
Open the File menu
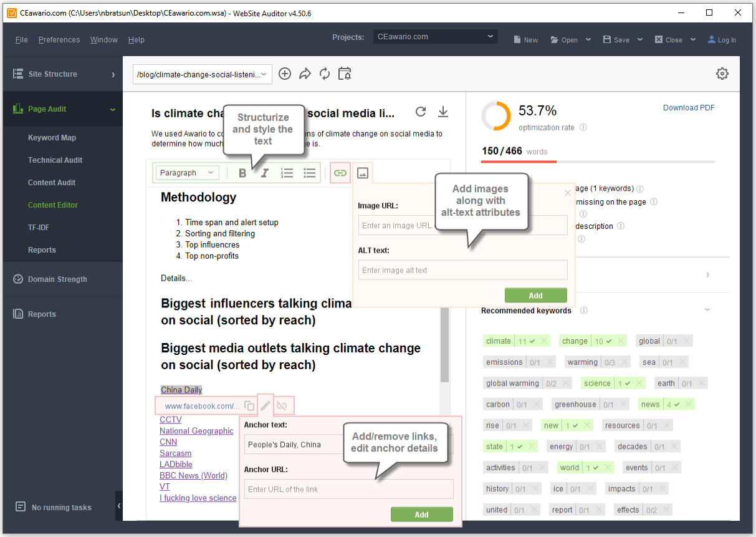[x=22, y=39]
